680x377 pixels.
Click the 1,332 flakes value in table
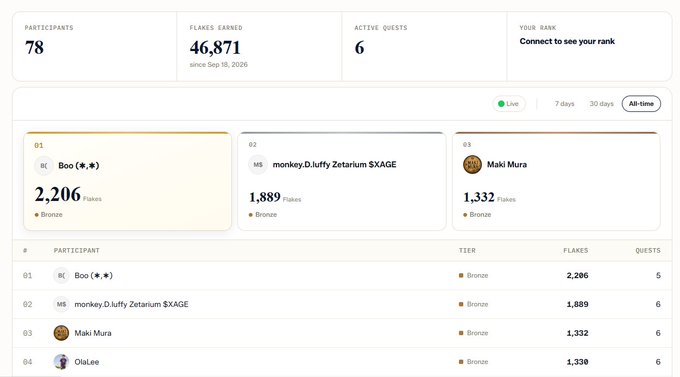point(577,333)
